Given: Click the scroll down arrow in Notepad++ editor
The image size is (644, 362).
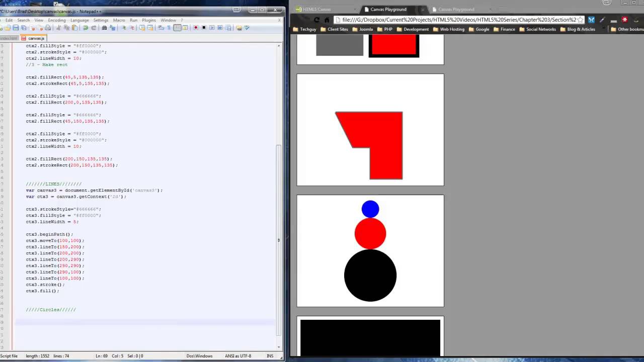Looking at the screenshot, I should (x=279, y=347).
